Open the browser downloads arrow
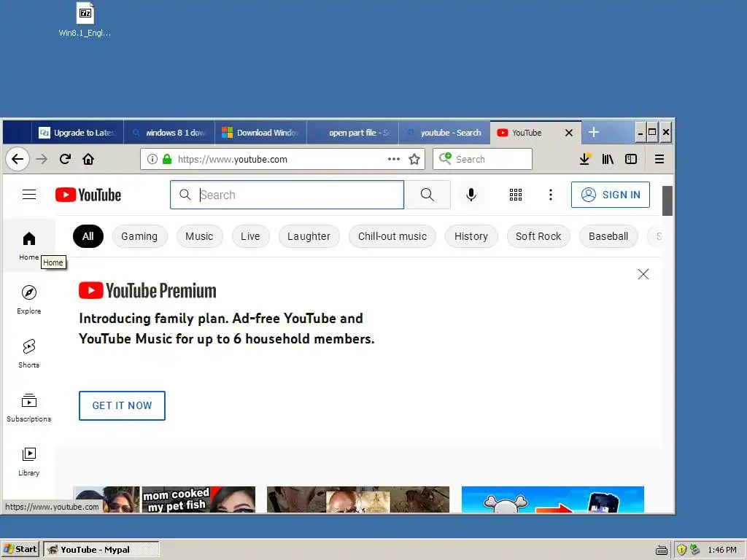The image size is (747, 560). [584, 159]
